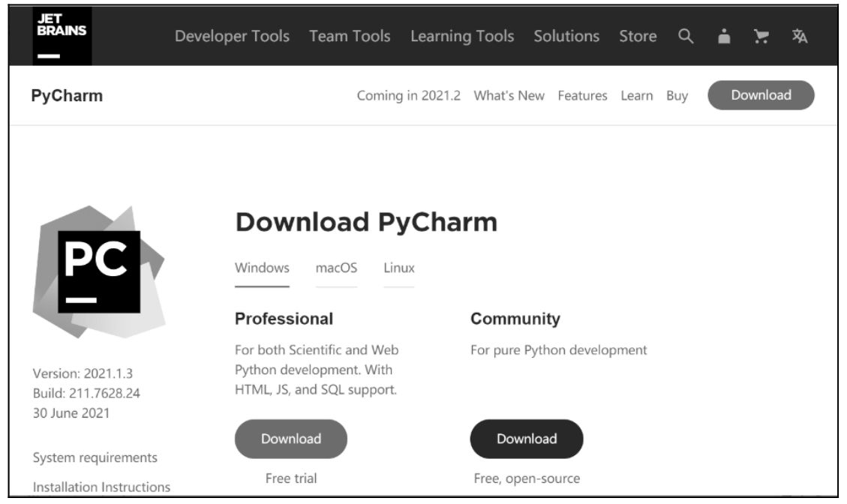This screenshot has width=847, height=504.
Task: Open the Buy page
Action: 677,95
